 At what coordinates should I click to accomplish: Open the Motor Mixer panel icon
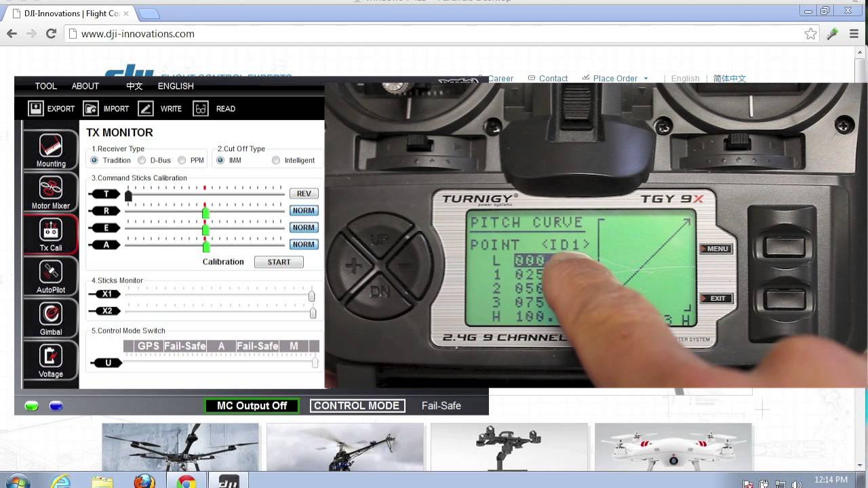tap(51, 192)
